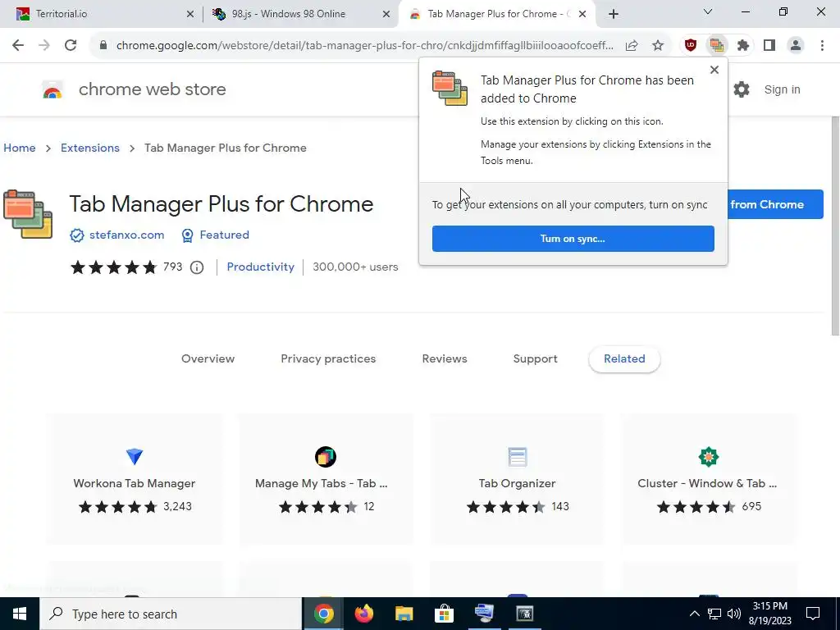Open the Extensions puzzle menu
Viewport: 840px width, 630px height.
point(742,46)
